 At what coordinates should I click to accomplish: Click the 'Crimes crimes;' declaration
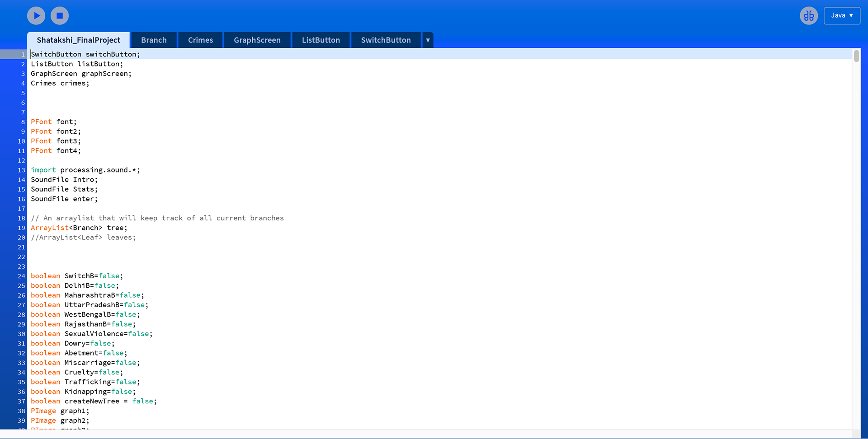coord(60,83)
